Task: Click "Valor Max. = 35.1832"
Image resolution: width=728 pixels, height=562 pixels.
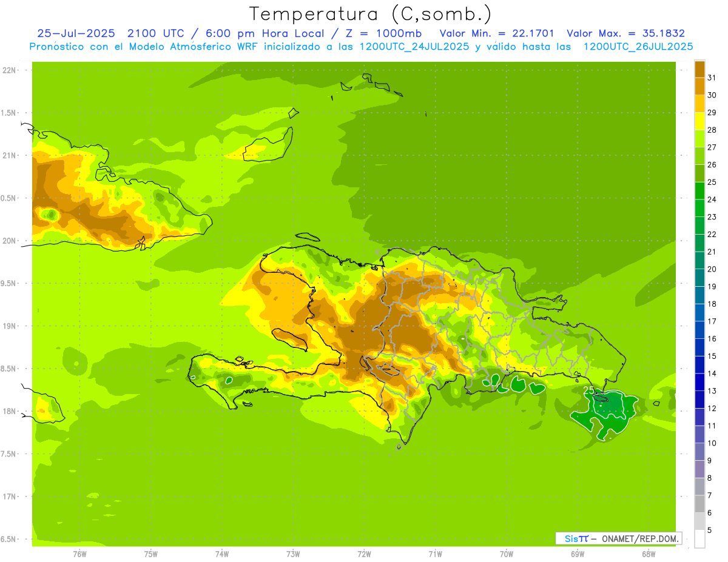Action: click(x=625, y=33)
